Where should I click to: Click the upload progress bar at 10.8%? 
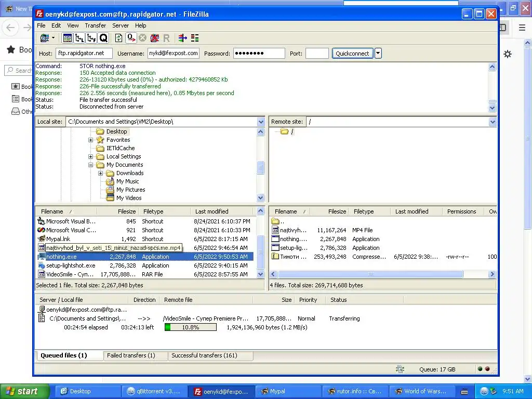click(190, 327)
